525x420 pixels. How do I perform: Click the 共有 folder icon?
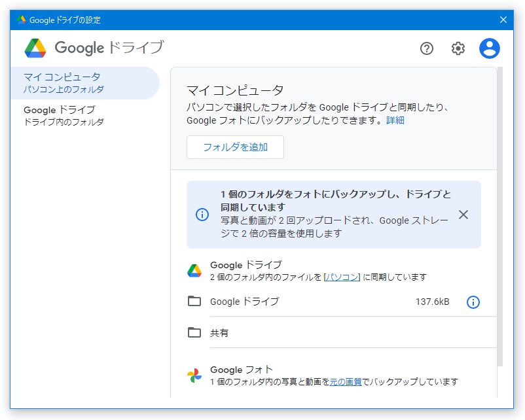coord(194,332)
